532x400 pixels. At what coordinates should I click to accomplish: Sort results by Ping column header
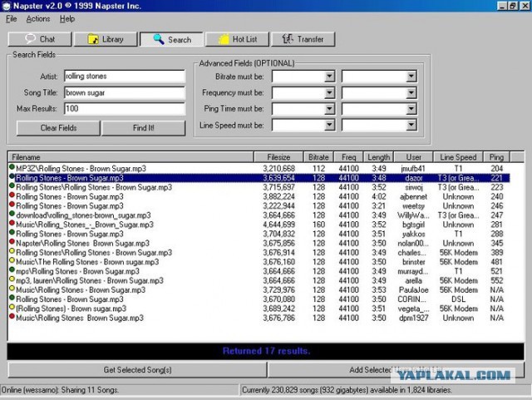[496, 157]
